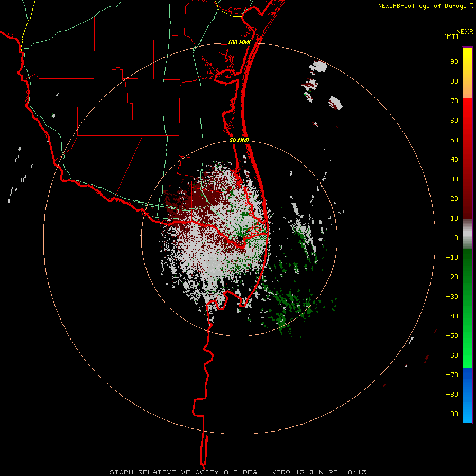Click the [KT] units label

click(452, 36)
